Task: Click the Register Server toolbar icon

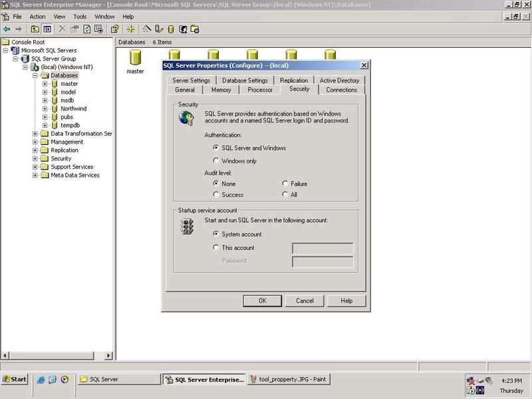Action: pos(159,29)
